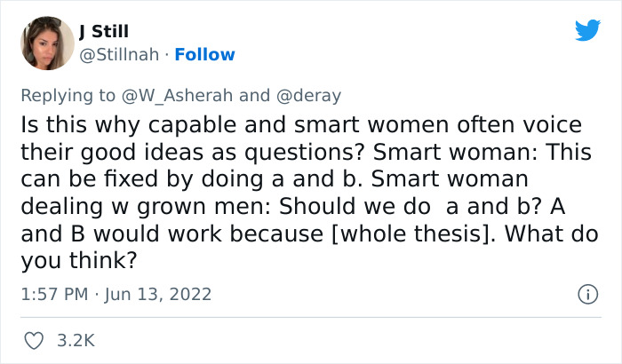
Task: Follow the @Stillnah account
Action: pos(205,54)
